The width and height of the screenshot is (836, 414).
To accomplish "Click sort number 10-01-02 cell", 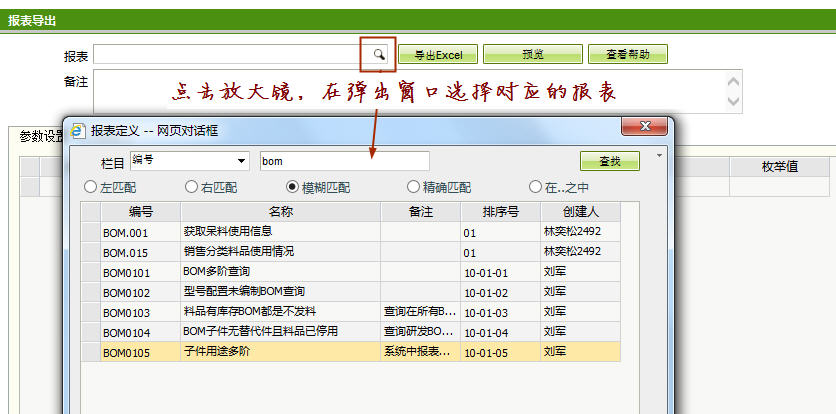I will [x=501, y=292].
